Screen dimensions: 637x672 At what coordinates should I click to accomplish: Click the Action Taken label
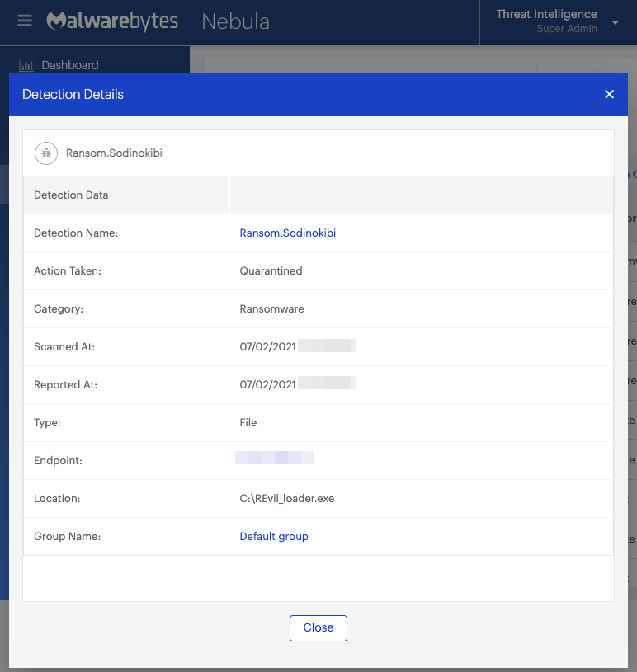pos(68,270)
